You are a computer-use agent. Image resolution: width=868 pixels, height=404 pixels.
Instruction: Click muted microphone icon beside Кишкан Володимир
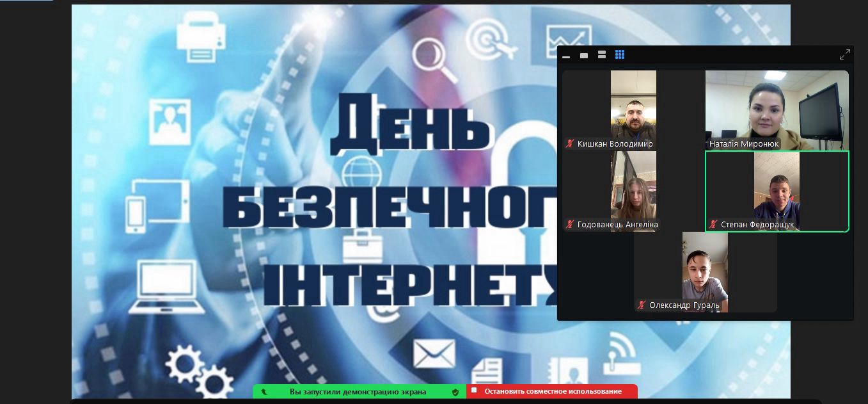tap(569, 144)
